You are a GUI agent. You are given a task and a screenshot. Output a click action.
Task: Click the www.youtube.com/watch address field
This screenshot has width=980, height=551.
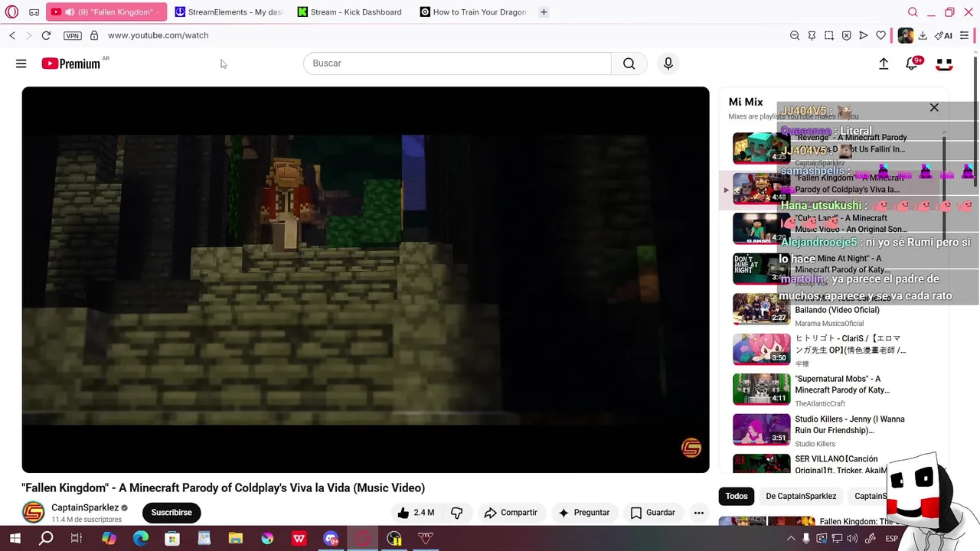click(x=158, y=35)
